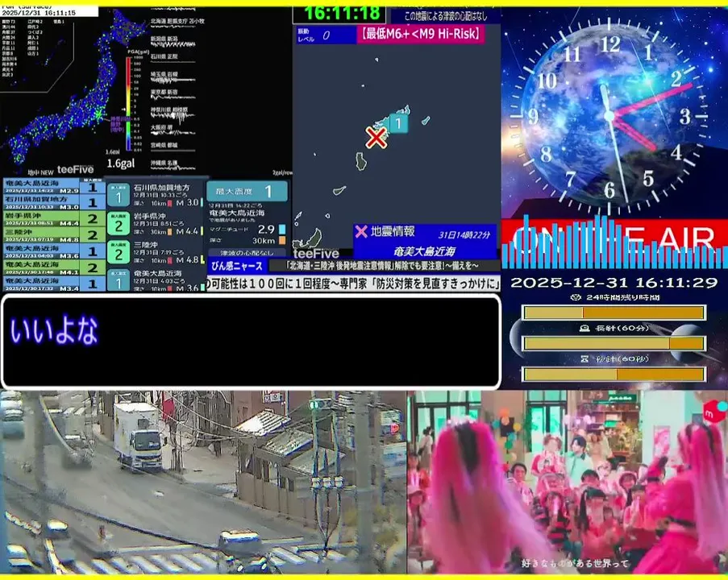Click the 振動レベル 0 blue box

[x=326, y=35]
